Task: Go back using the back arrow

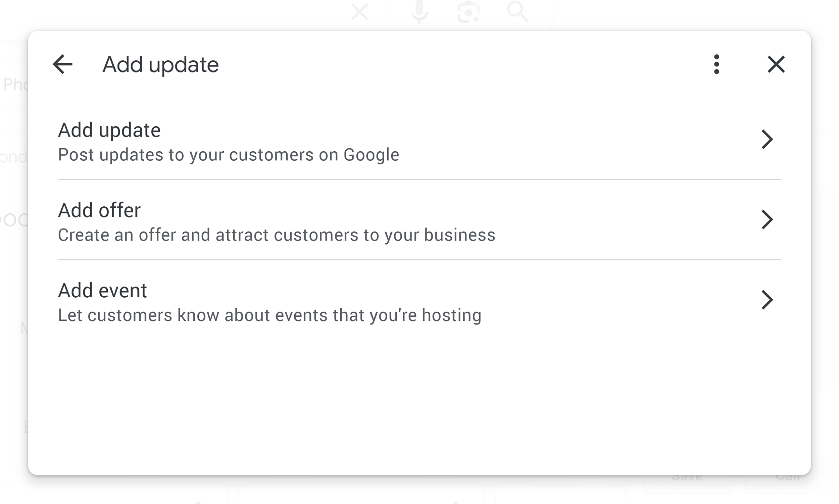Action: click(63, 64)
